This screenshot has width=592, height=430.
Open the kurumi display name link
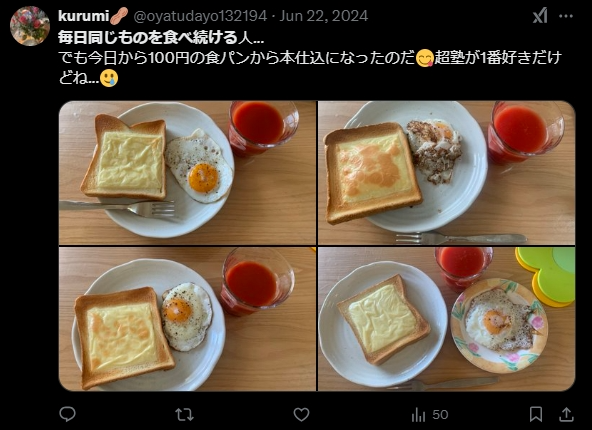click(83, 16)
